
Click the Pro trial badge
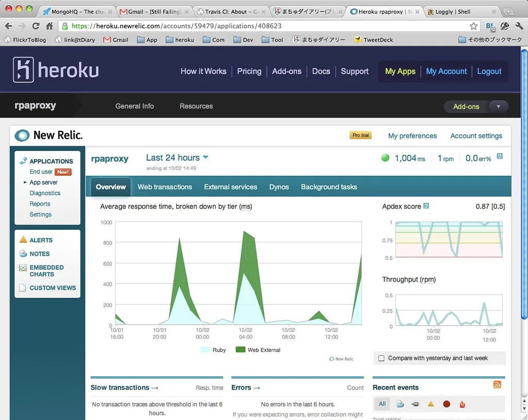pyautogui.click(x=360, y=135)
